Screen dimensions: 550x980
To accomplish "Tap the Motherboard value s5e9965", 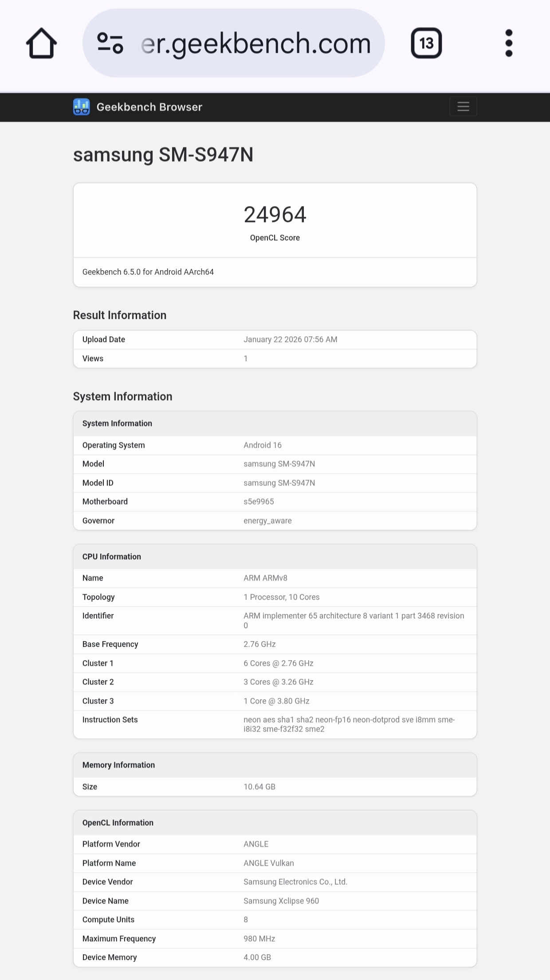I will 259,501.
